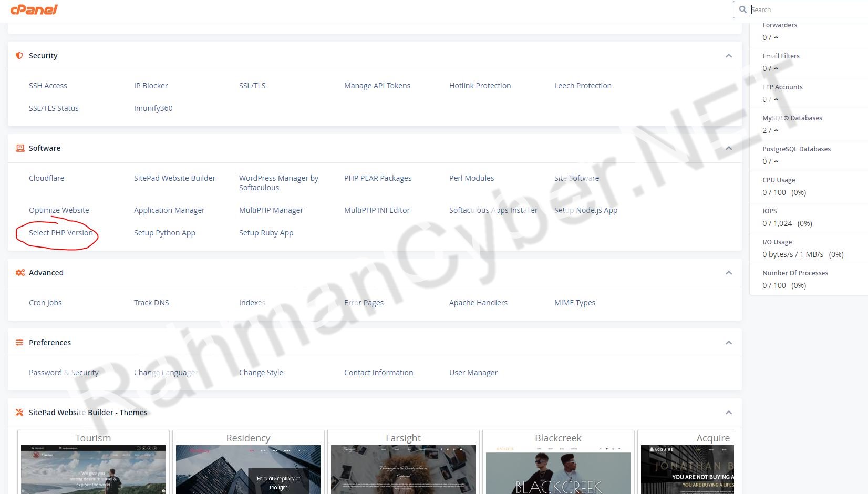Open User Manager

473,373
